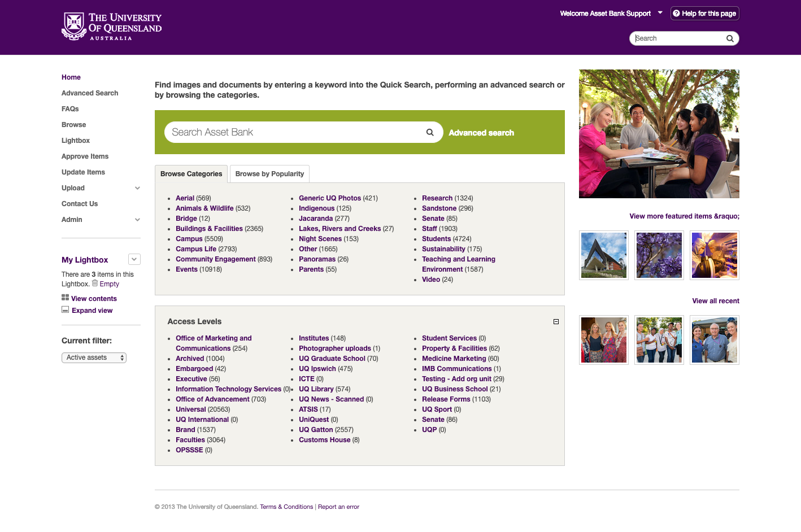Open the Customs House access level
Image resolution: width=801 pixels, height=532 pixels.
(x=325, y=440)
